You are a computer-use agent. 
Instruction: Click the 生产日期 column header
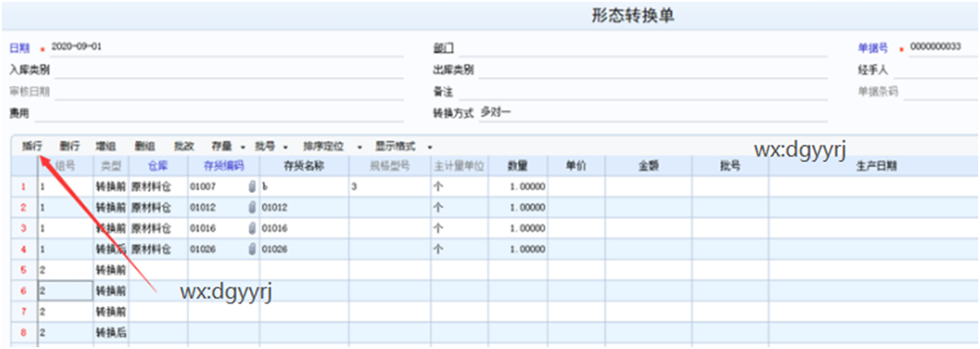(x=873, y=166)
